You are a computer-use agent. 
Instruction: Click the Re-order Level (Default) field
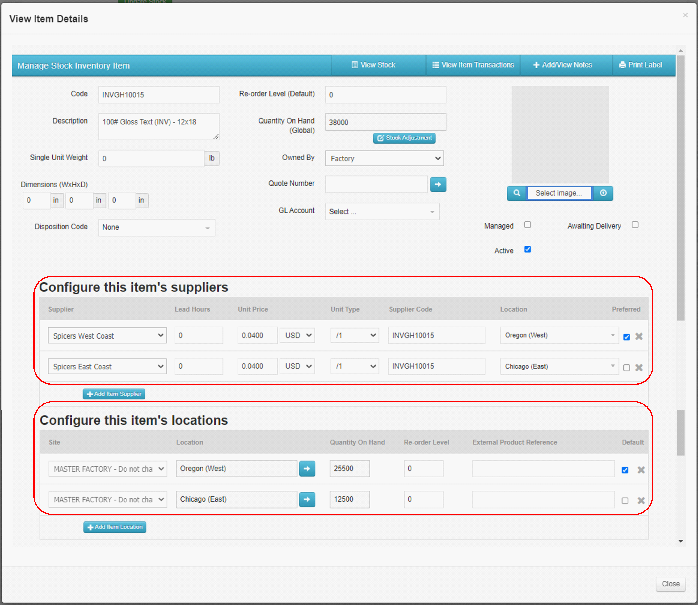(x=386, y=95)
